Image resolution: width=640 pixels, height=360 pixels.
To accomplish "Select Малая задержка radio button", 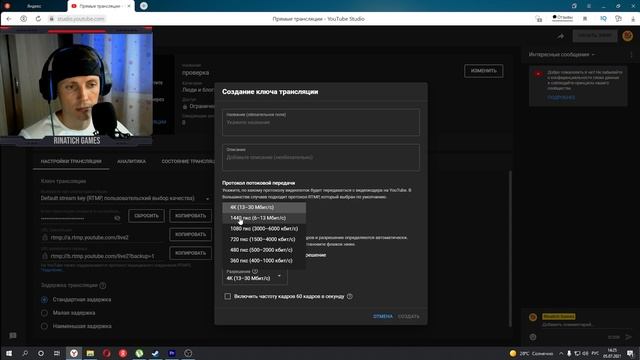I will [44, 313].
